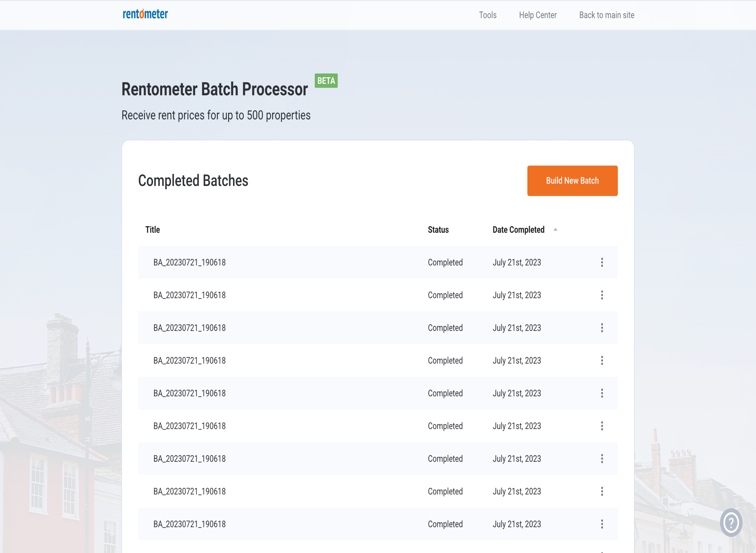Click the Build New Batch button
Image resolution: width=756 pixels, height=553 pixels.
pos(572,180)
